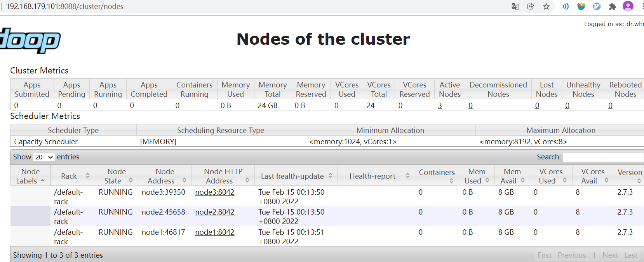Open node1:8042 HTTP address link
Screen dimensions: 644x262
pyautogui.click(x=215, y=232)
